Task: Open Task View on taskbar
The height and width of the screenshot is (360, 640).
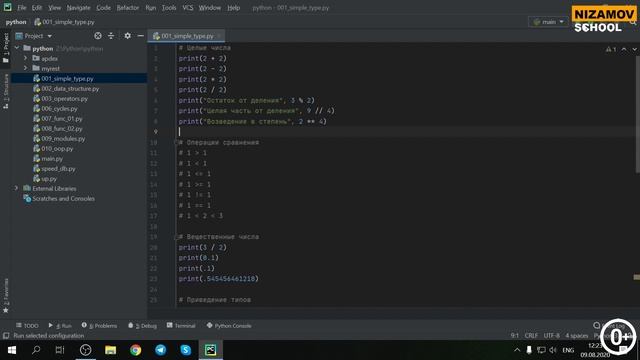Action: coord(60,350)
